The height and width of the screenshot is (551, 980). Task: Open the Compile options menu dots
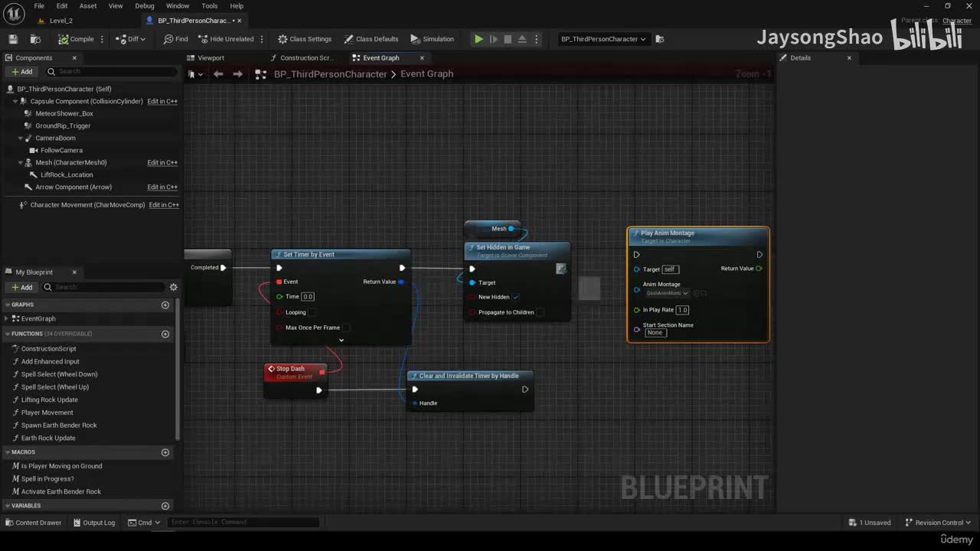coord(102,39)
